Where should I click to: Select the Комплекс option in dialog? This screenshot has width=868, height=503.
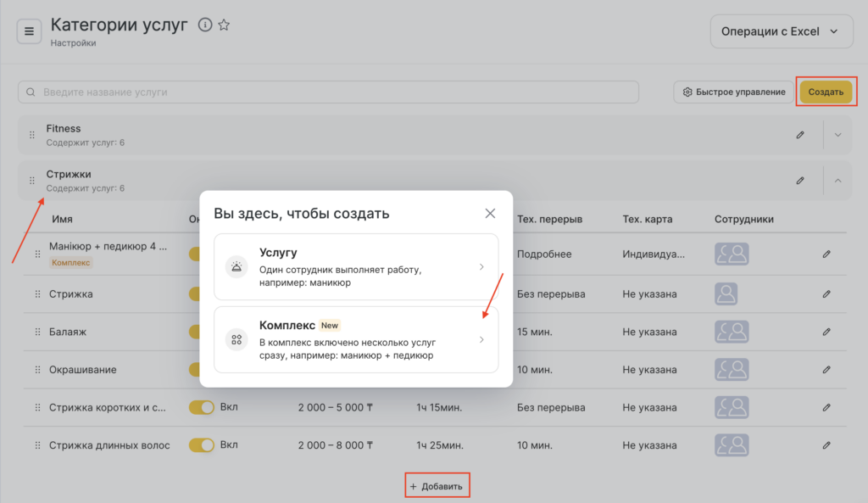pyautogui.click(x=356, y=340)
